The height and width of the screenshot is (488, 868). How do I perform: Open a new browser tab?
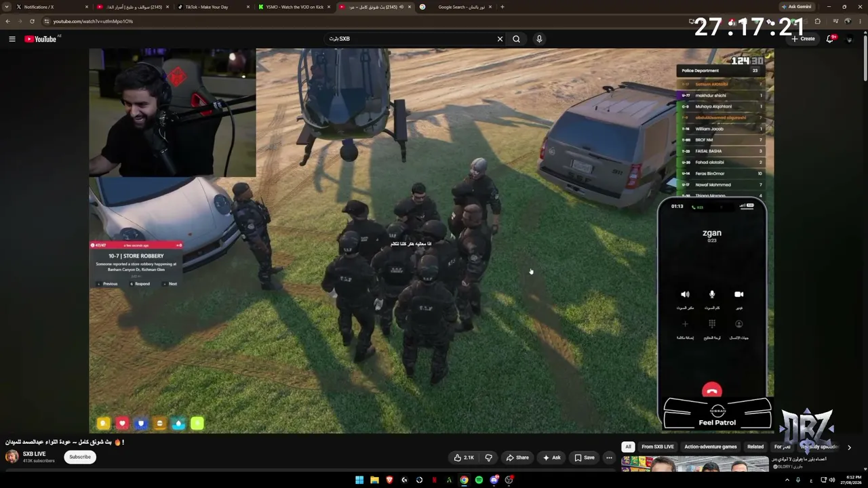pos(502,7)
